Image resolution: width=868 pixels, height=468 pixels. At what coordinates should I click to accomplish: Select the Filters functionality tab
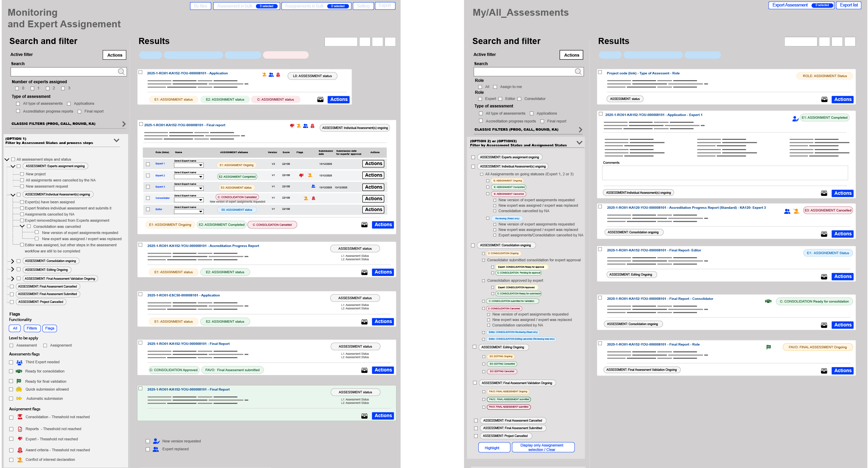pos(32,328)
